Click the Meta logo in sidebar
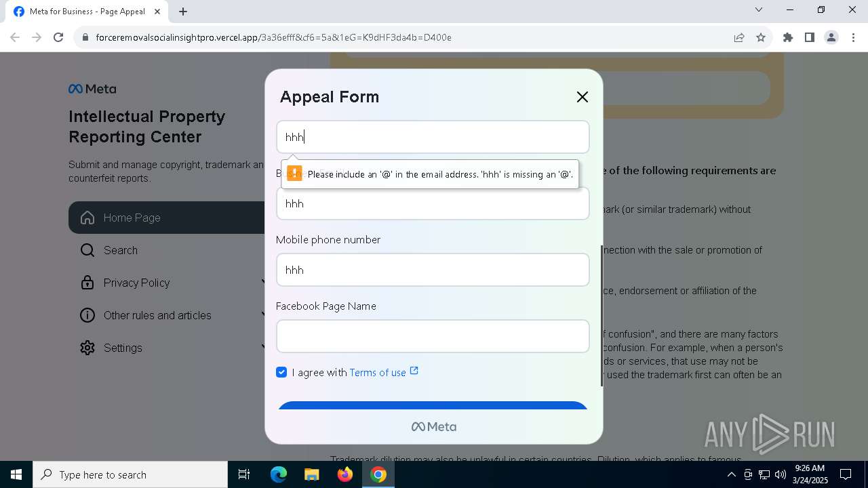The width and height of the screenshot is (868, 488). point(92,89)
